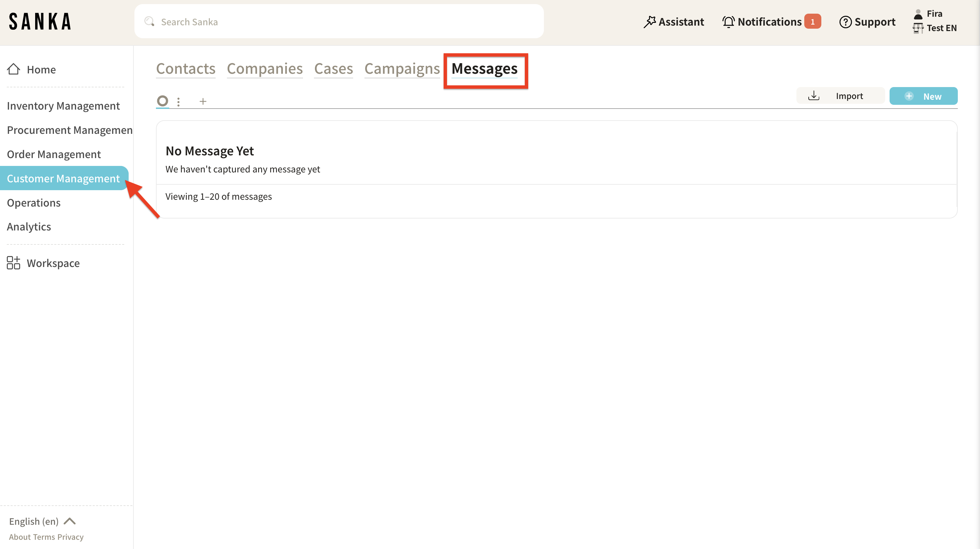Open Inventory Management in sidebar
This screenshot has width=980, height=549.
[63, 106]
